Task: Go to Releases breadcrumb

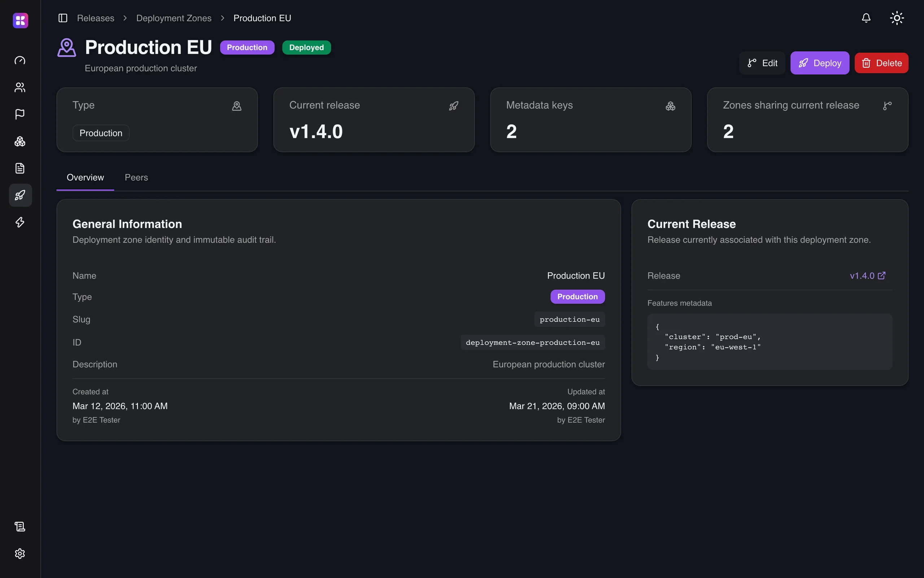Action: coord(95,18)
